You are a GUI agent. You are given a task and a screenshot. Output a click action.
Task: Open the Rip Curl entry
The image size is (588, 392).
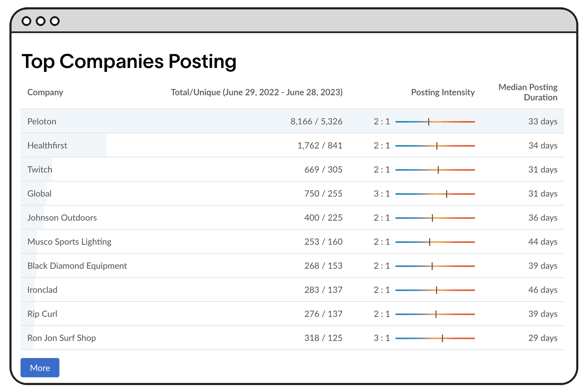click(x=42, y=314)
